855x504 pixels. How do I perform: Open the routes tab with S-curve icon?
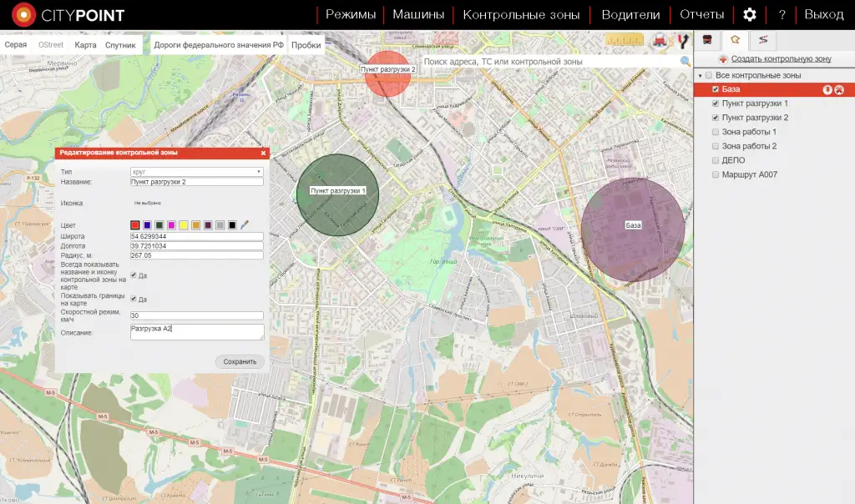pos(762,40)
